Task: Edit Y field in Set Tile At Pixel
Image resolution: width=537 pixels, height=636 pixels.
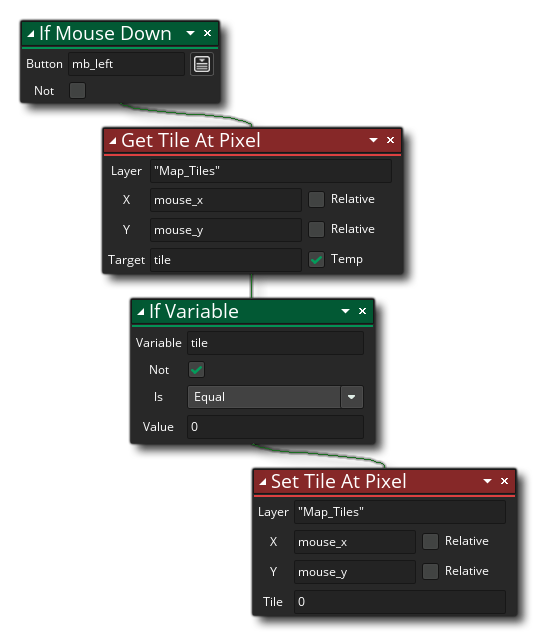Action: coord(354,572)
